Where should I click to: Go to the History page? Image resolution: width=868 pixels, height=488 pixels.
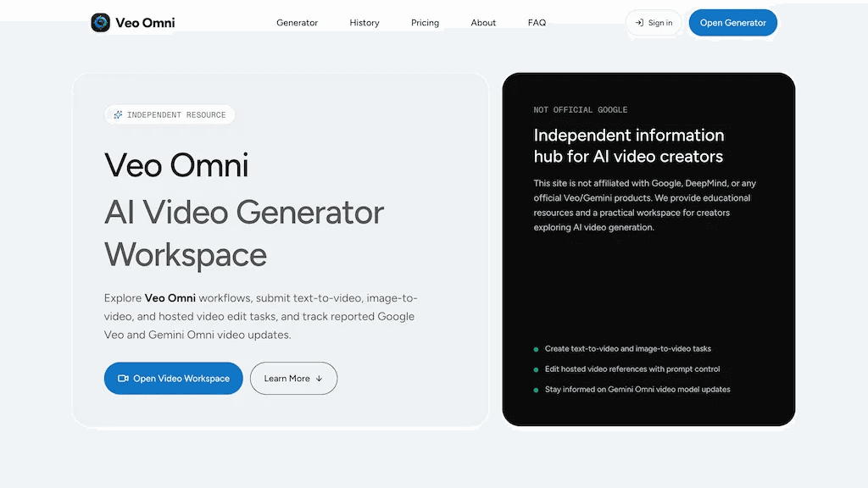[364, 23]
